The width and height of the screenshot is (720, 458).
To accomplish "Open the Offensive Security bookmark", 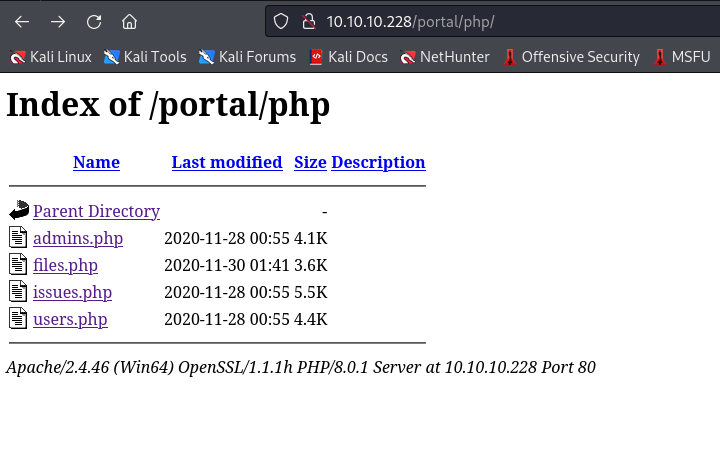I will pyautogui.click(x=571, y=57).
